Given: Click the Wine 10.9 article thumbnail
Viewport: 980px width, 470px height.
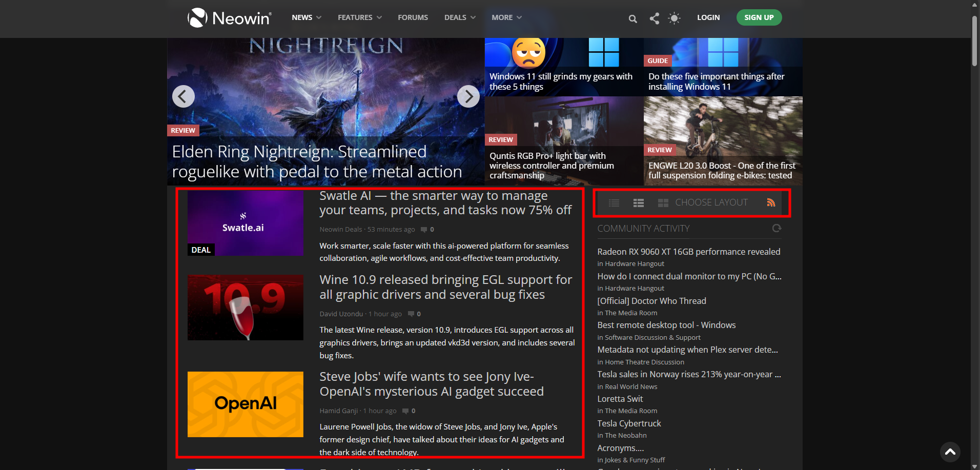Looking at the screenshot, I should point(245,308).
